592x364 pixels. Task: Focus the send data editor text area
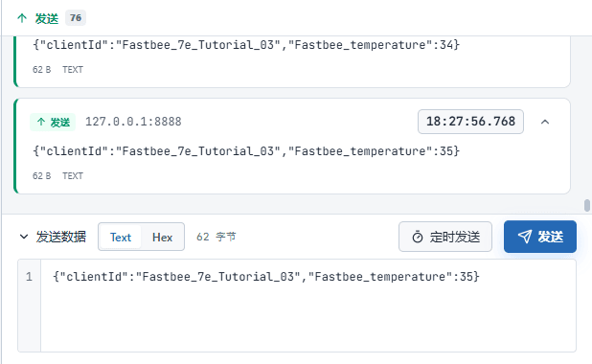click(x=308, y=306)
